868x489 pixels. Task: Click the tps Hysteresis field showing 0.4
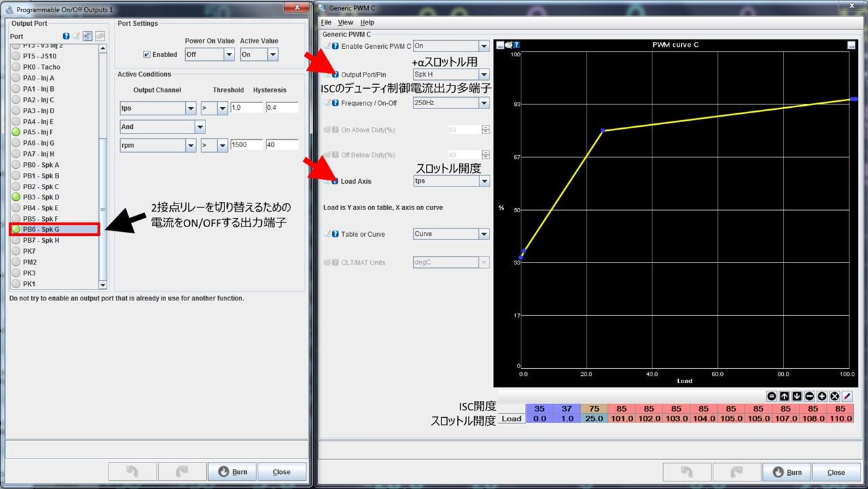click(282, 108)
